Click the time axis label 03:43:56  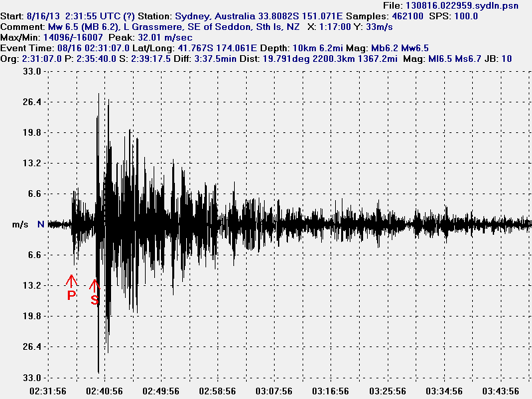501,391
